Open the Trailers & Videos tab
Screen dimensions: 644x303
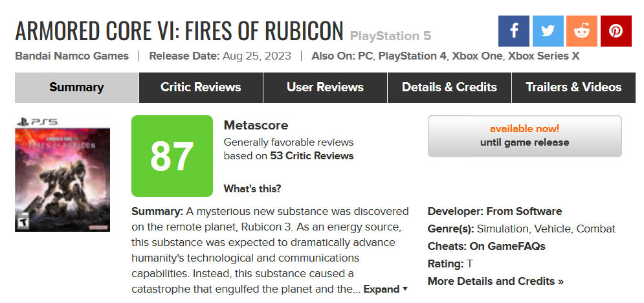(x=573, y=87)
